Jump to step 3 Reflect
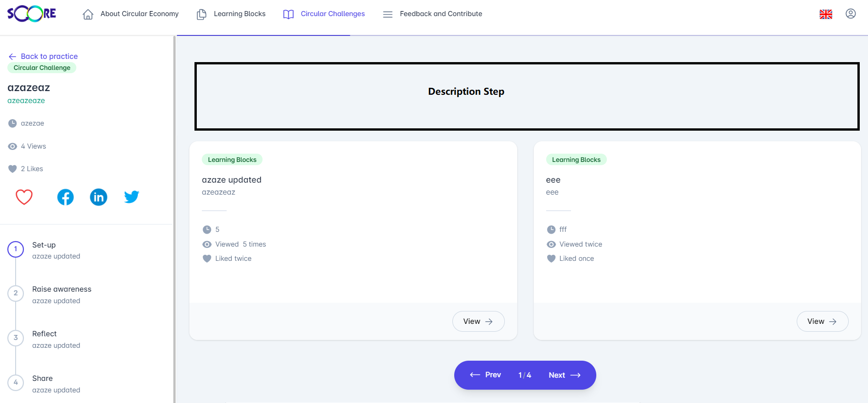This screenshot has height=403, width=868. (16, 338)
